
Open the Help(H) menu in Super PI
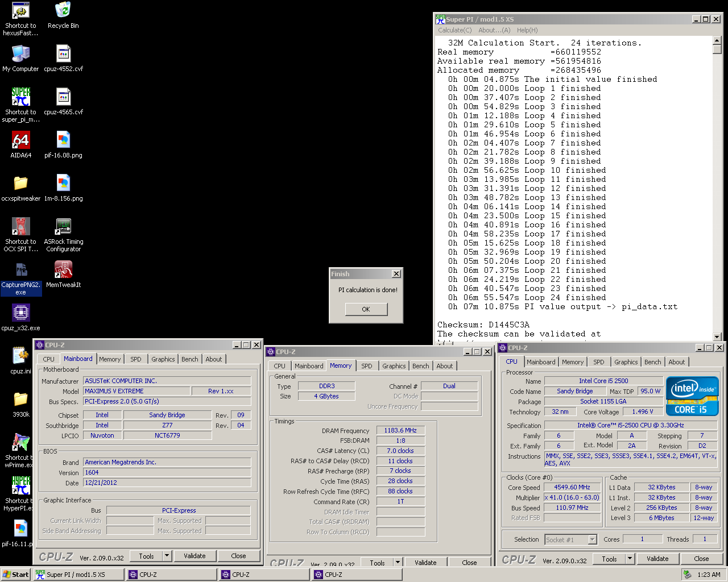[527, 30]
